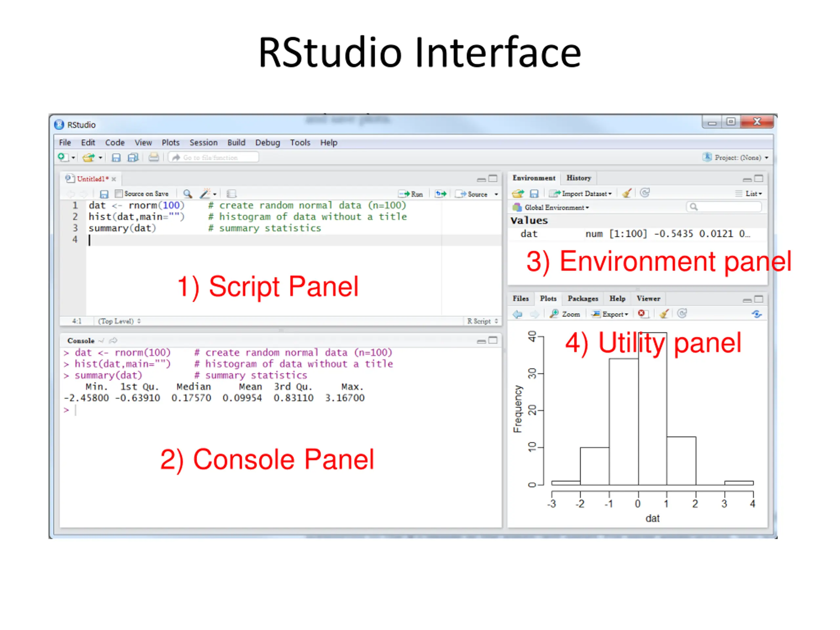
Task: Open the List view dropdown
Action: pos(748,194)
